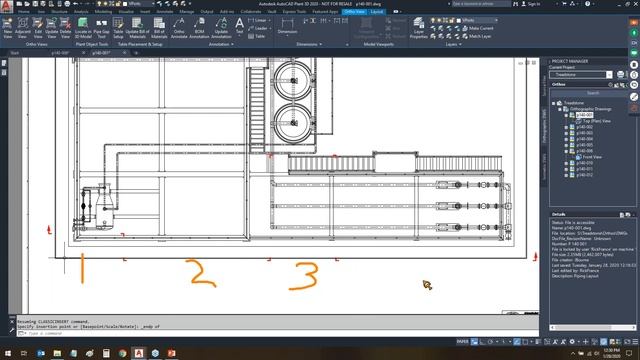
Task: Activate Locate in 3D Model
Action: coord(83,28)
